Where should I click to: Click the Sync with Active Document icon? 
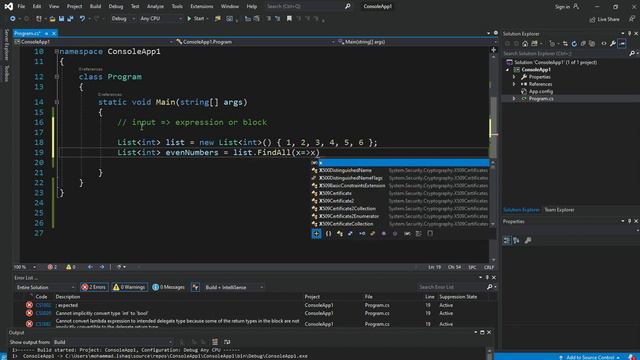point(565,44)
